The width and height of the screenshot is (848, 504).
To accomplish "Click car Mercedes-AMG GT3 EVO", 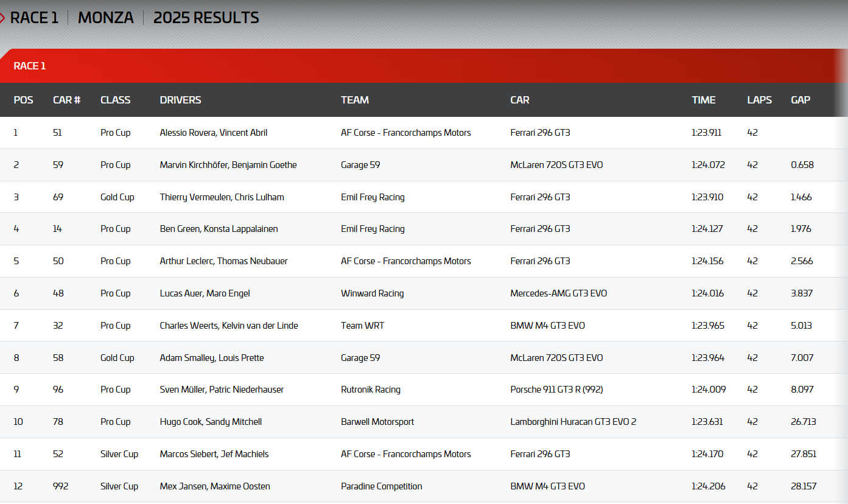I will 559,293.
